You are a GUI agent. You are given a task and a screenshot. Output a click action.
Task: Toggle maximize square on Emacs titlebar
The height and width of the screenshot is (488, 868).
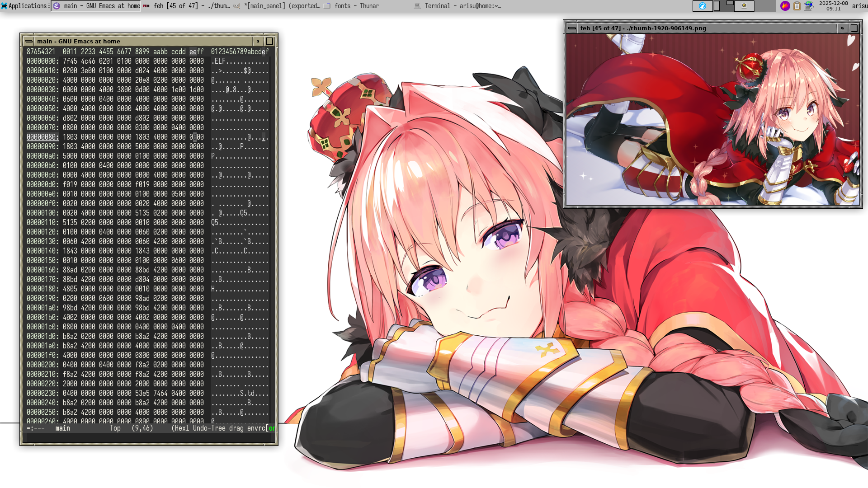click(x=269, y=41)
